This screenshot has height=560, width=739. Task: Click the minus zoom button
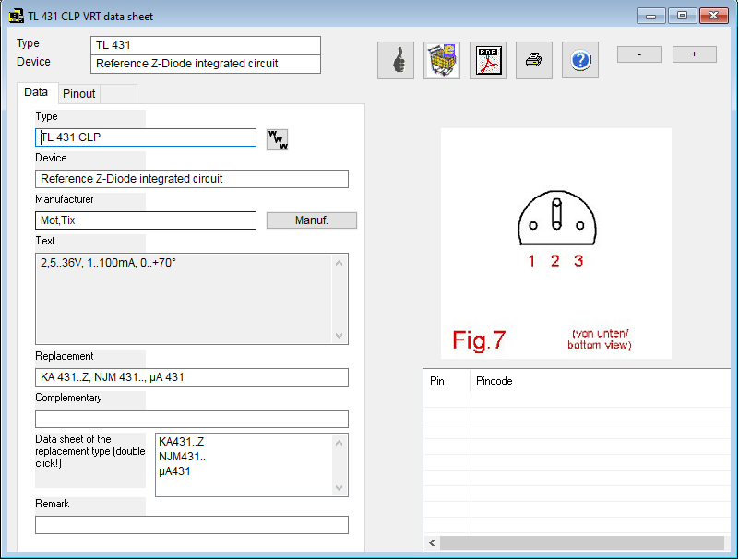(639, 54)
